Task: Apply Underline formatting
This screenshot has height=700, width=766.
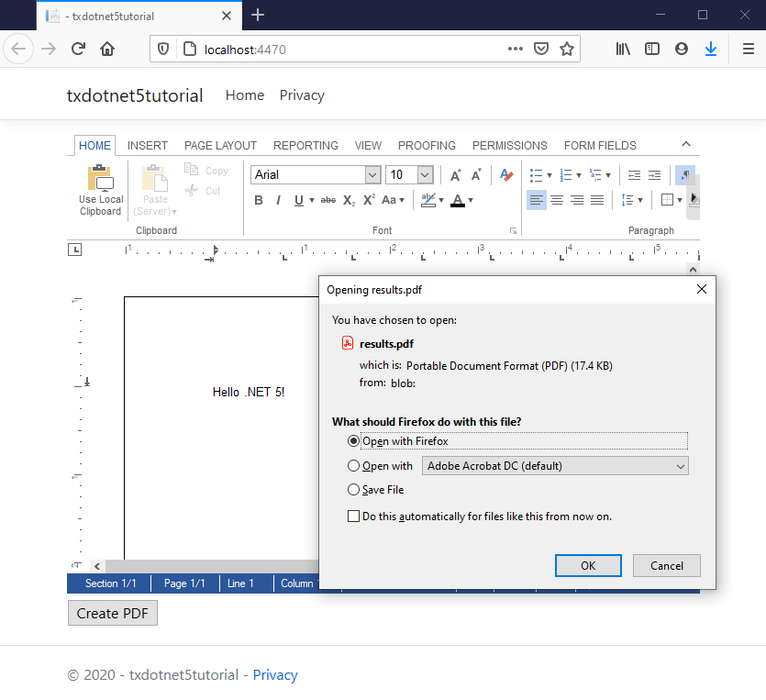Action: [x=298, y=200]
